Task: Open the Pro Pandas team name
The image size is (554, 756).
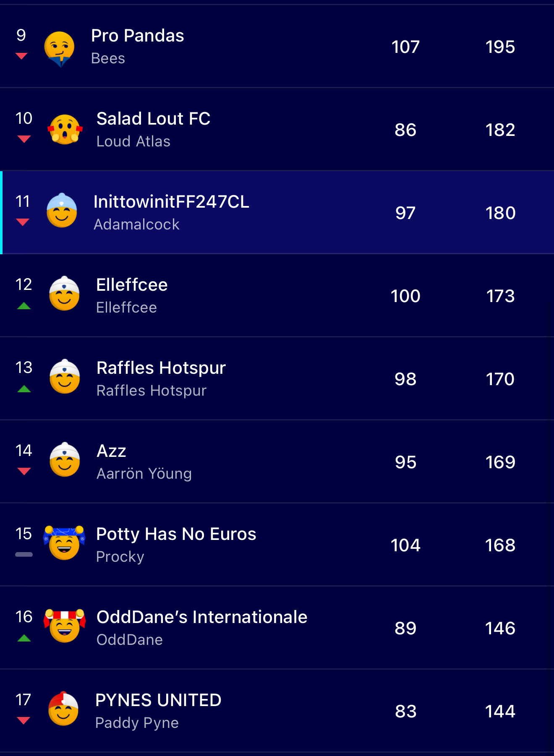Action: pyautogui.click(x=138, y=36)
